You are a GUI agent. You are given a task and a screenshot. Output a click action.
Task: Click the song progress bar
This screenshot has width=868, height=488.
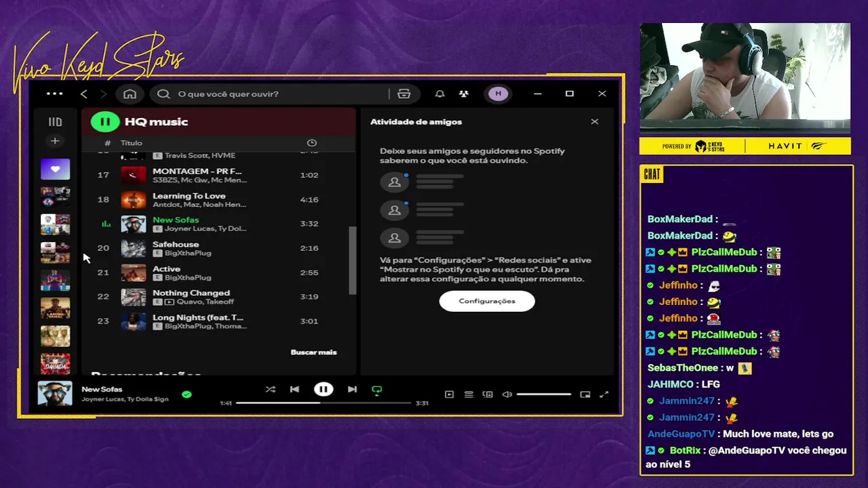point(323,403)
